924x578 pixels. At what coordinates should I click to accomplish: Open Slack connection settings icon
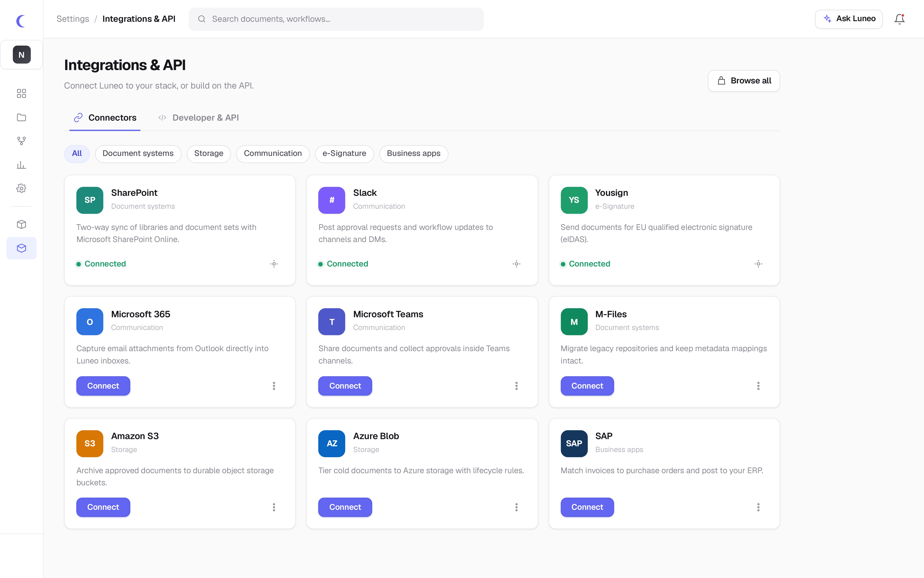(516, 264)
